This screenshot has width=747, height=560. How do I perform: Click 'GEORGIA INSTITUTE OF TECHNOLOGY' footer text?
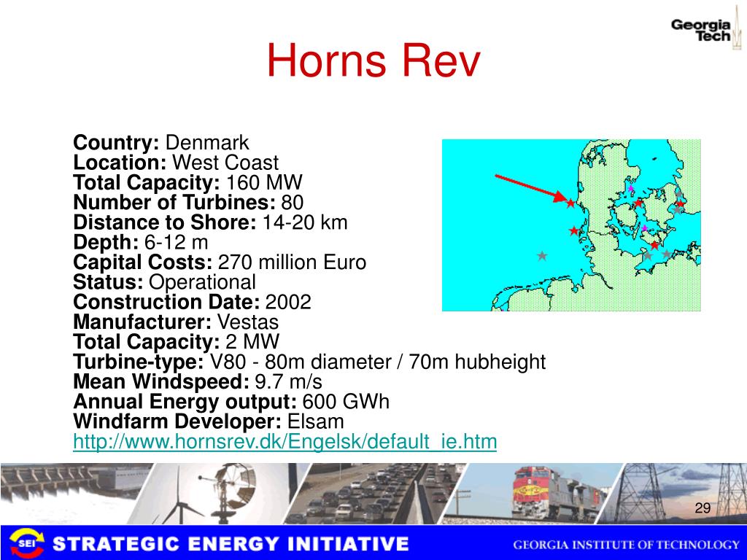[626, 544]
